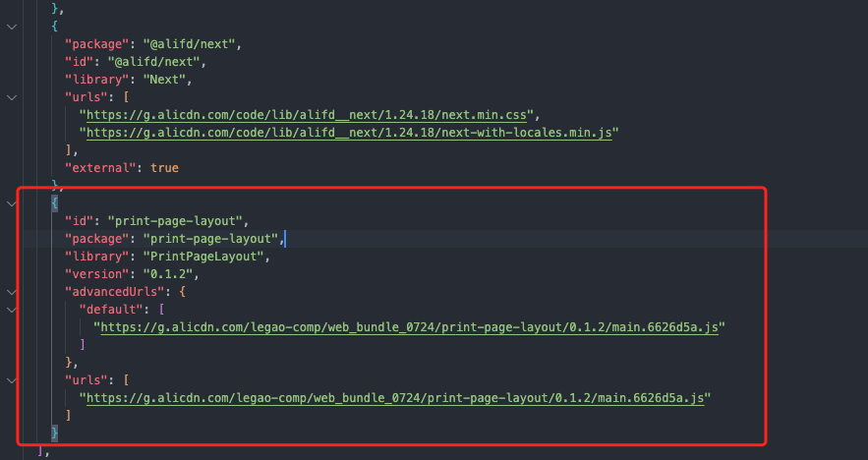Click the "print-page-layout" value of package
Screen dimensions: 868x460
210,239
